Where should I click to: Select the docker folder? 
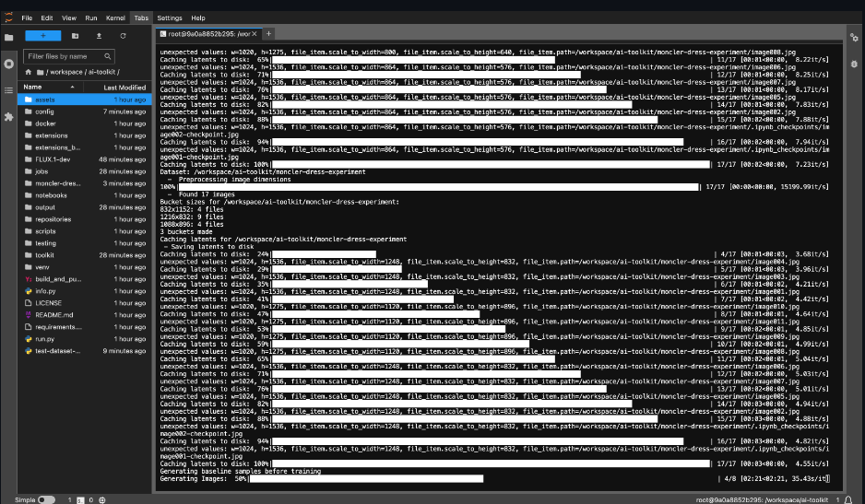pyautogui.click(x=85, y=123)
